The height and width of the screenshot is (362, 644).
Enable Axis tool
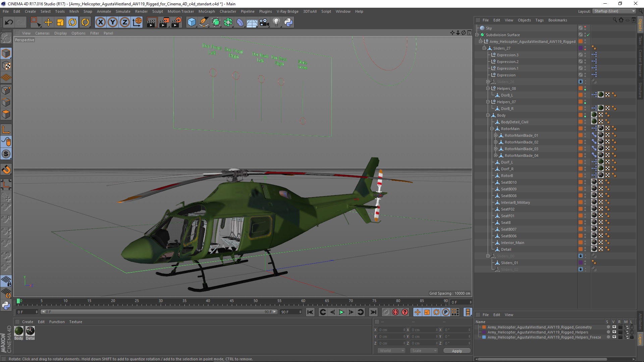pyautogui.click(x=6, y=130)
